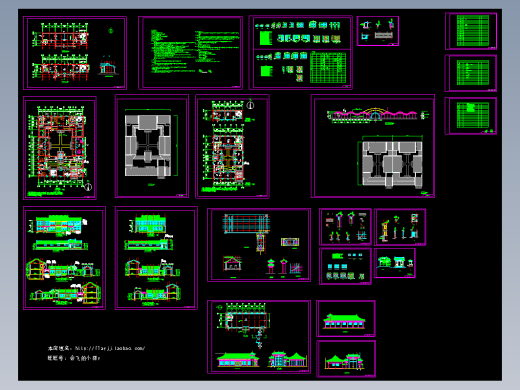Open the green design notes text sheet
The image size is (520, 390).
pyautogui.click(x=191, y=53)
